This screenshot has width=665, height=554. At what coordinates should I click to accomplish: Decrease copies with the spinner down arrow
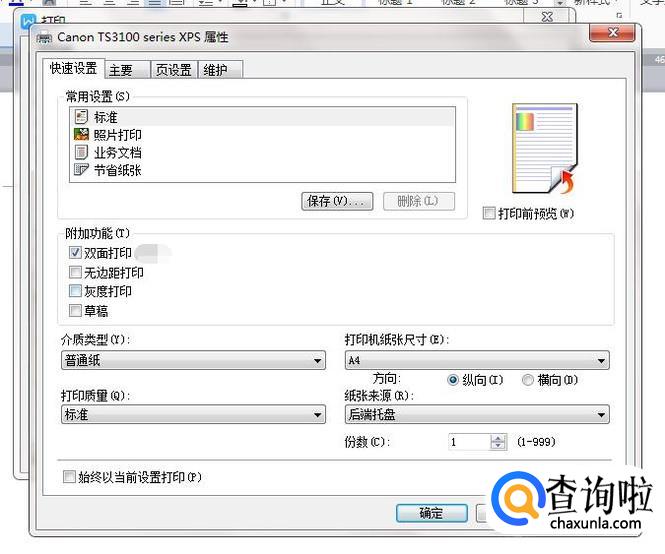click(x=498, y=446)
